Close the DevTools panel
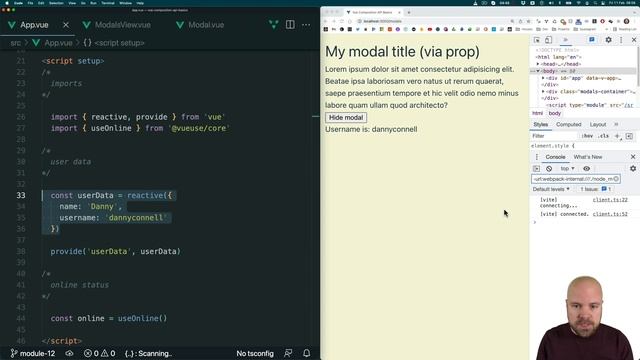 click(633, 40)
